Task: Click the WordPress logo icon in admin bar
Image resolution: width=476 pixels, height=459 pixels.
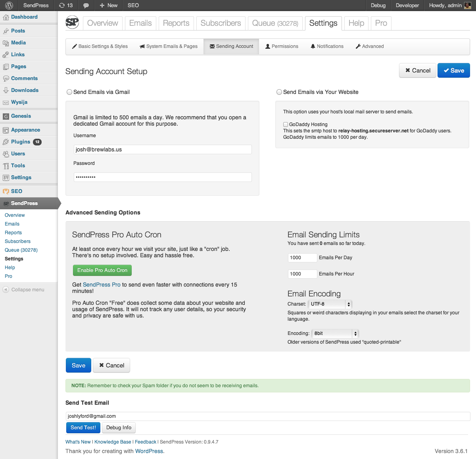Action: (9, 6)
